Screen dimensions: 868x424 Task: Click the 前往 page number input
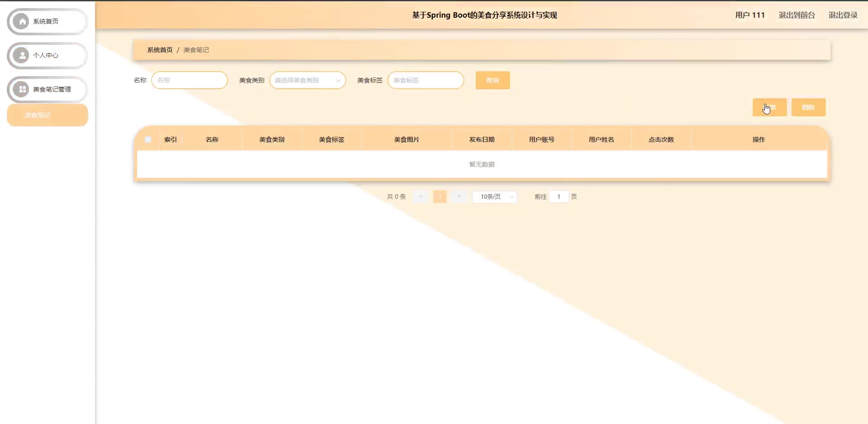tap(559, 197)
